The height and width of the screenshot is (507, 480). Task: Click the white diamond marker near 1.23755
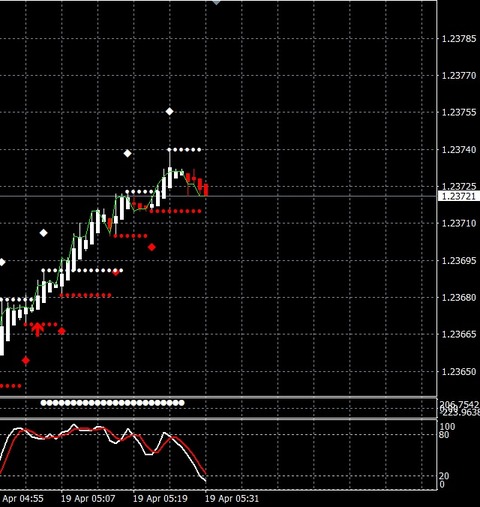pyautogui.click(x=169, y=111)
